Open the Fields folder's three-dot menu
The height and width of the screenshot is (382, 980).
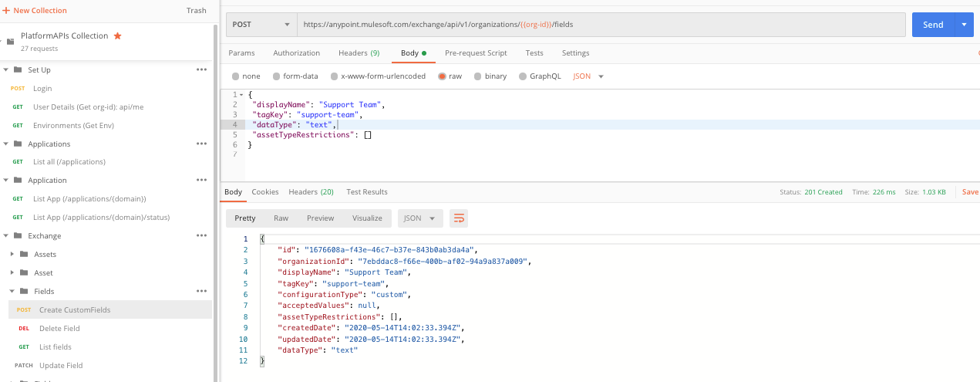pos(201,291)
